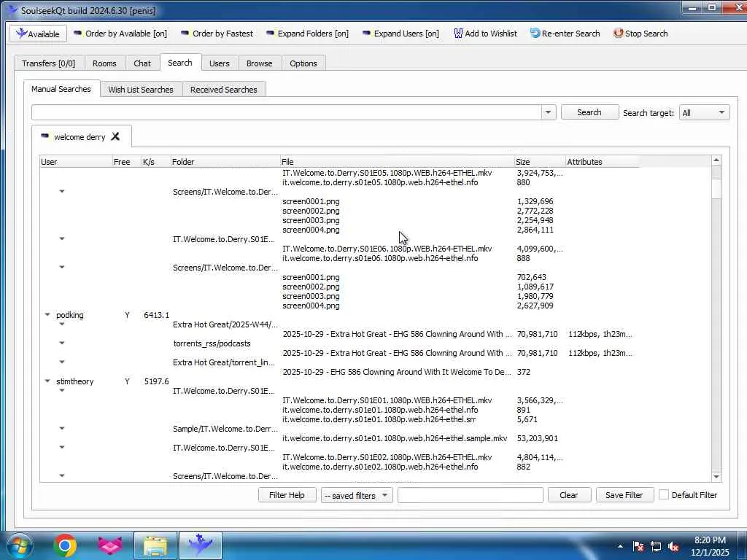Viewport: 747px width, 560px height.
Task: Select torrents_rss/podcasts folder row
Action: pyautogui.click(x=212, y=343)
